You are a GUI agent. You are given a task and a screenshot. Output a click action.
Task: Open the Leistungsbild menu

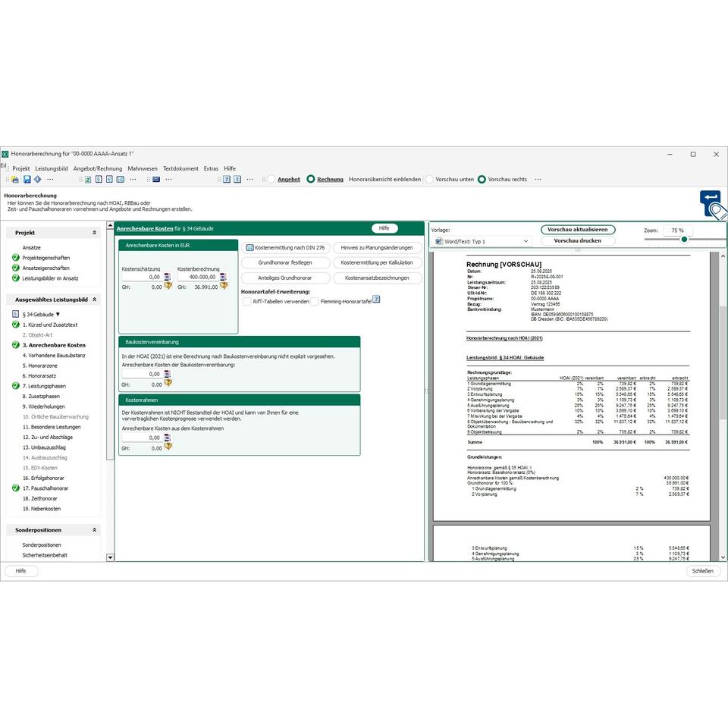coord(52,168)
